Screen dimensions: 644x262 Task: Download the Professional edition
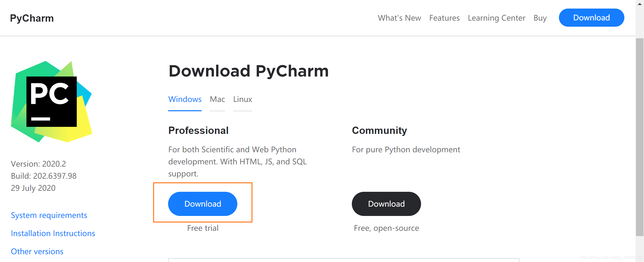coord(203,204)
